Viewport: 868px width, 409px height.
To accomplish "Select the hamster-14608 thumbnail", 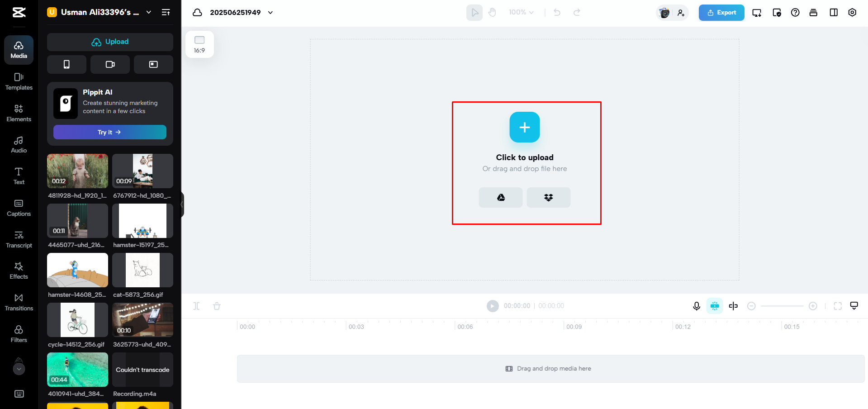I will point(78,270).
